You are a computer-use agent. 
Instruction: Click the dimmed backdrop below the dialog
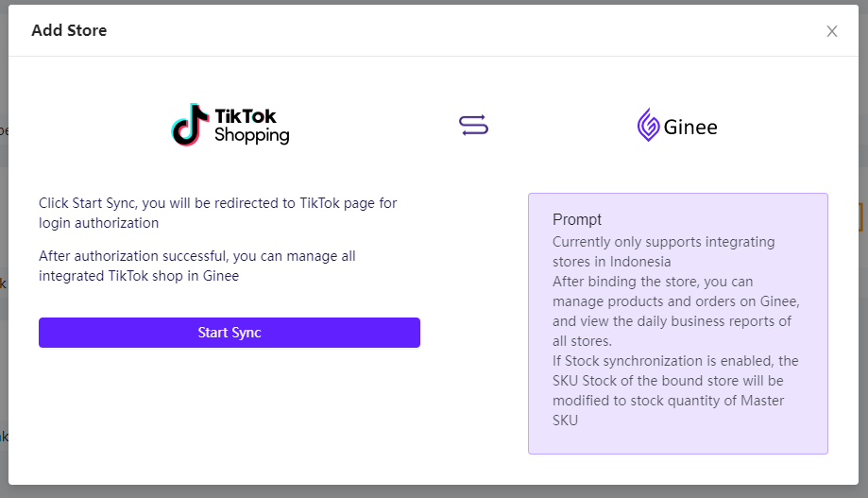pyautogui.click(x=434, y=491)
